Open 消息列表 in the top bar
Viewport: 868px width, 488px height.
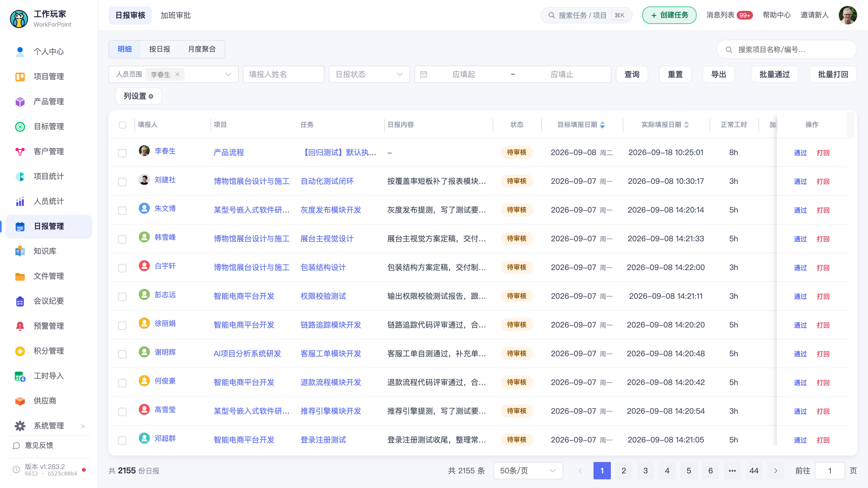(729, 15)
